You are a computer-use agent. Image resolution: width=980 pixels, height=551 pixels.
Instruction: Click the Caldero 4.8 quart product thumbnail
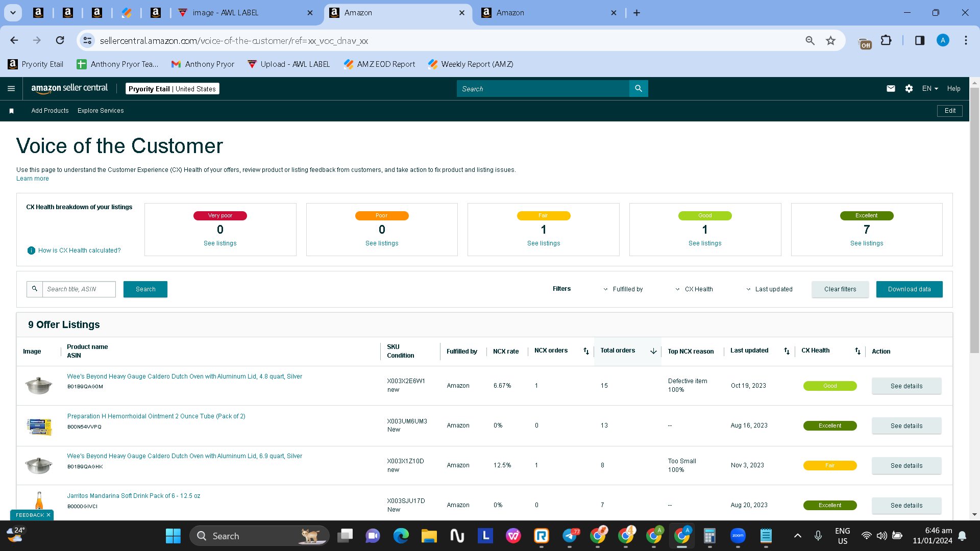39,385
